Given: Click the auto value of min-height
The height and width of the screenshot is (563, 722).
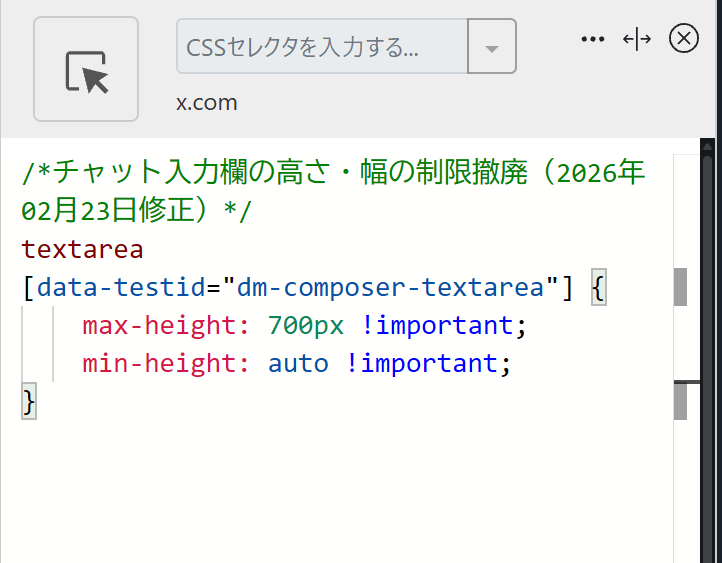Looking at the screenshot, I should click(x=298, y=363).
